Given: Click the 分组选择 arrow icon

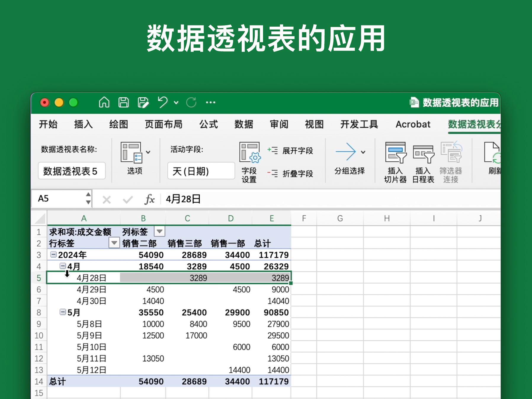Looking at the screenshot, I should click(x=346, y=152).
